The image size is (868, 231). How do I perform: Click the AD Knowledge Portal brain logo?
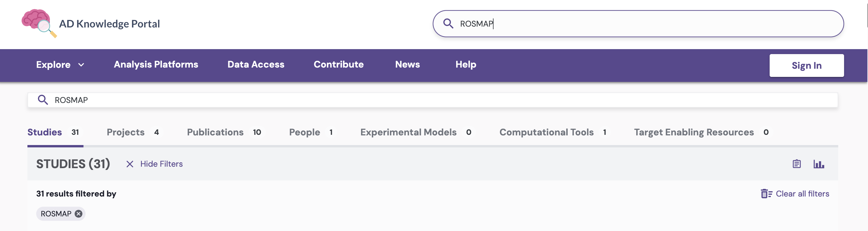39,23
